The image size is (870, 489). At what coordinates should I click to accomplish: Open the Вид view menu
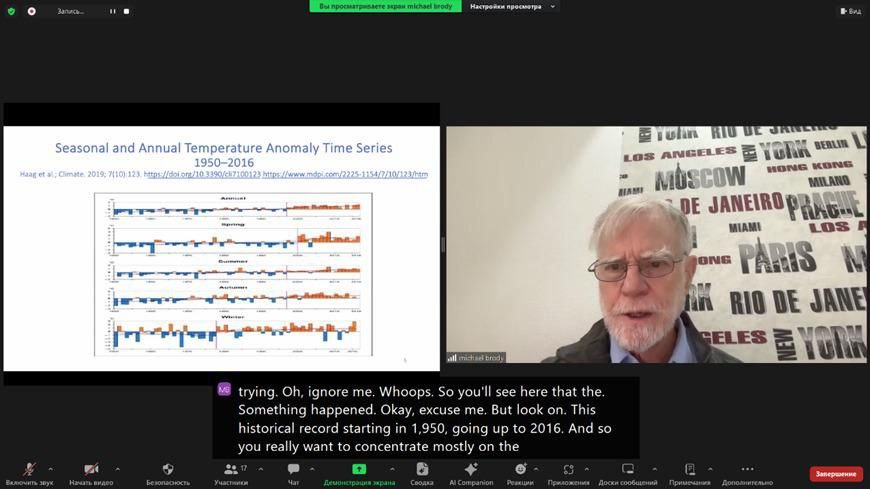coord(851,11)
